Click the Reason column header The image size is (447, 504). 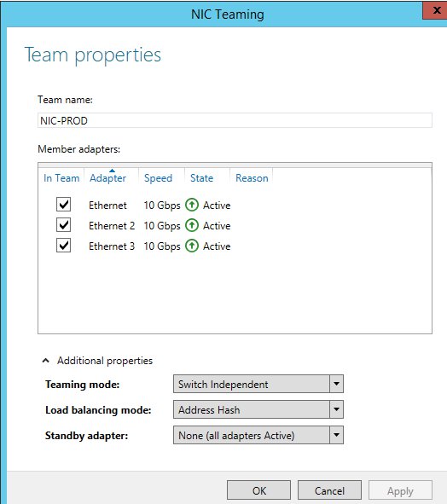point(252,177)
